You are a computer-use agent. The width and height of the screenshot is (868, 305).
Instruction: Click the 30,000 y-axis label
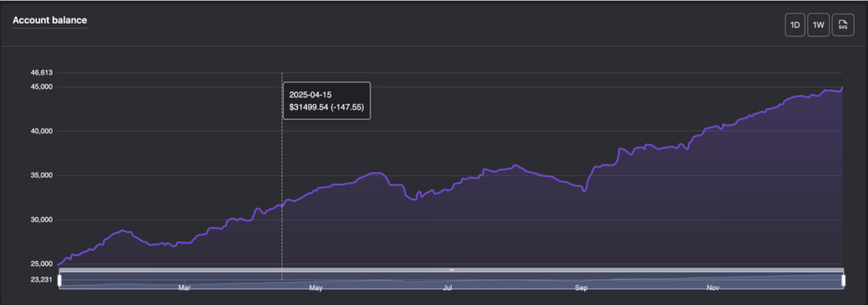(x=42, y=219)
